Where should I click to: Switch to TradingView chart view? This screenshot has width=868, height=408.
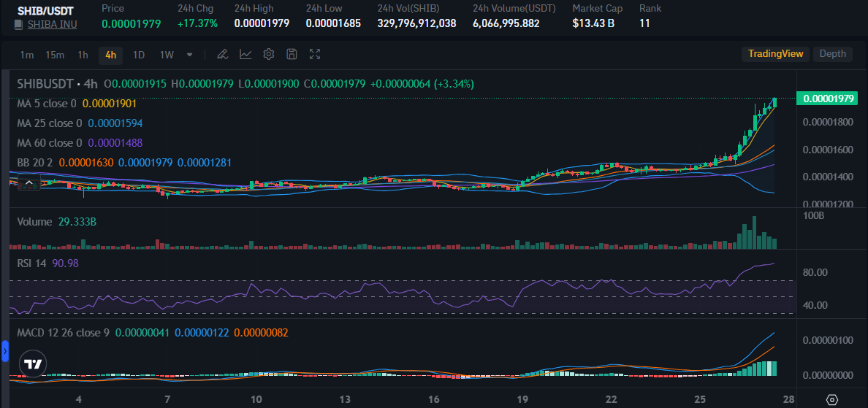pos(775,53)
